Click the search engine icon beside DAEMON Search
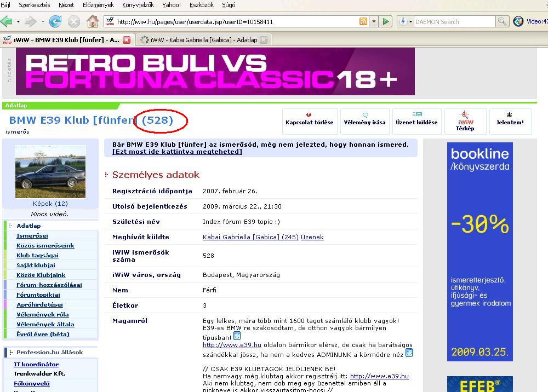Image resolution: width=548 pixels, height=392 pixels. coord(403,22)
